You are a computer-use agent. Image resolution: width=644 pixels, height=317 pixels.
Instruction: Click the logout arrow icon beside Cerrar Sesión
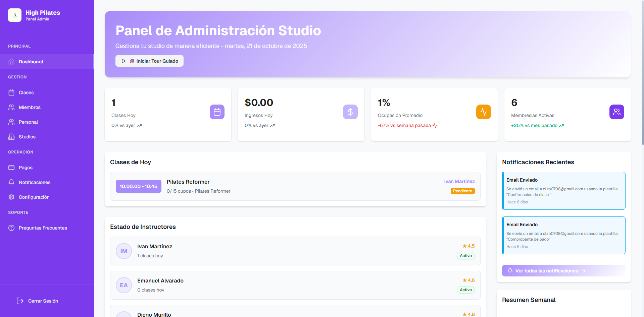(x=20, y=301)
